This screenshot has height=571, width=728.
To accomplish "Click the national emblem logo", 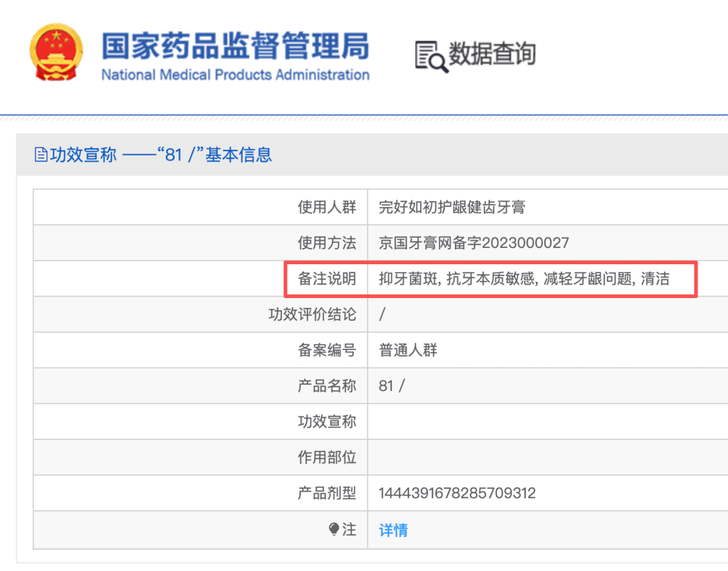I will tap(56, 52).
